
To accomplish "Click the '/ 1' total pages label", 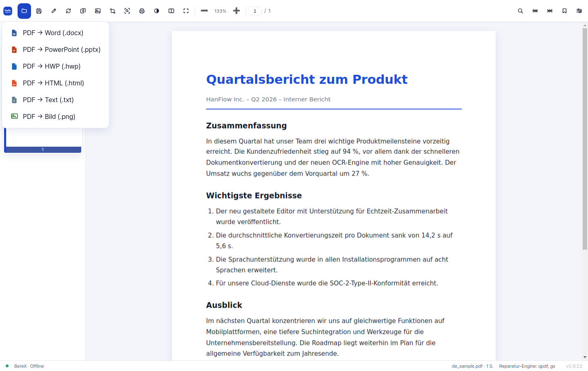I will pyautogui.click(x=267, y=11).
